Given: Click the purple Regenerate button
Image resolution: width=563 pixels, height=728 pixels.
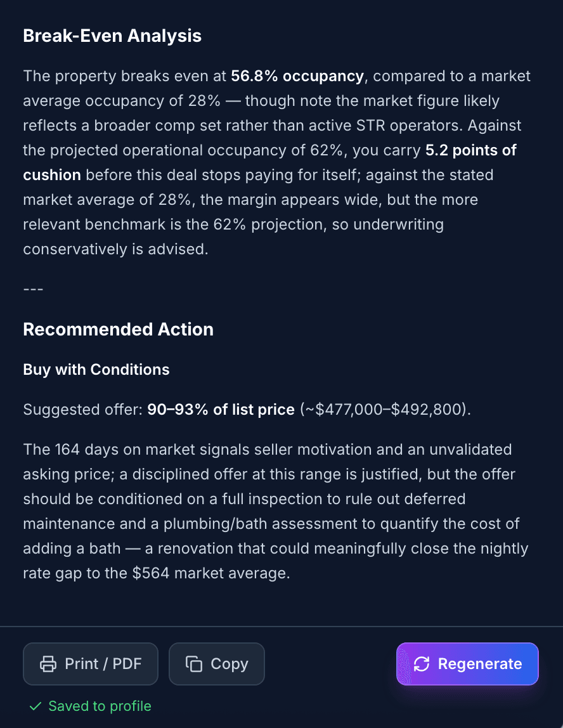Looking at the screenshot, I should click(467, 663).
